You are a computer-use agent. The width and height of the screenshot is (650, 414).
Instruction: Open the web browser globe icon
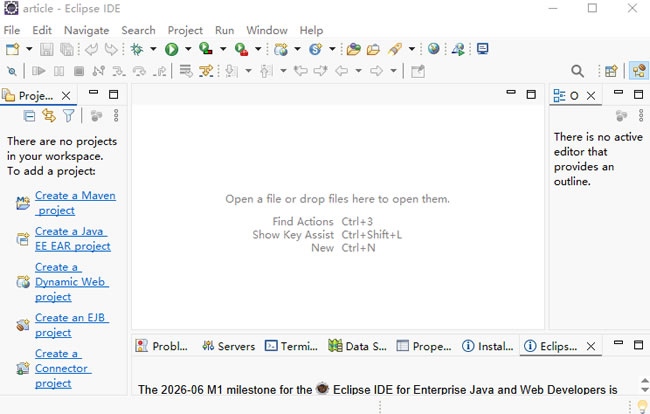click(433, 48)
